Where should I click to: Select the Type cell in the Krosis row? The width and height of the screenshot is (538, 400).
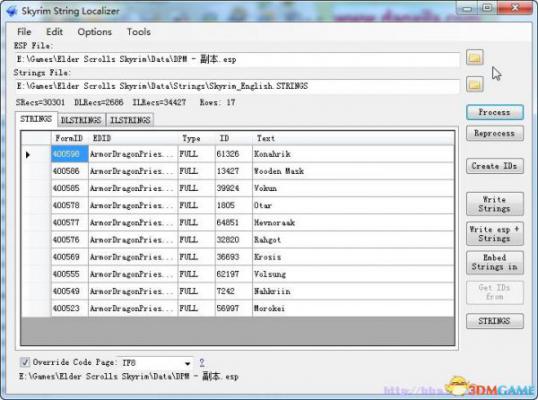[x=196, y=257]
